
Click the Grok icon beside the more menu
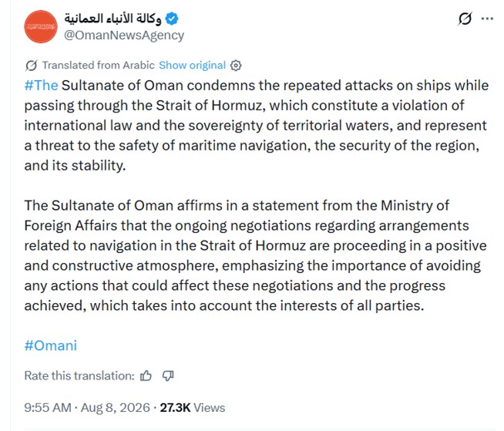tap(465, 19)
